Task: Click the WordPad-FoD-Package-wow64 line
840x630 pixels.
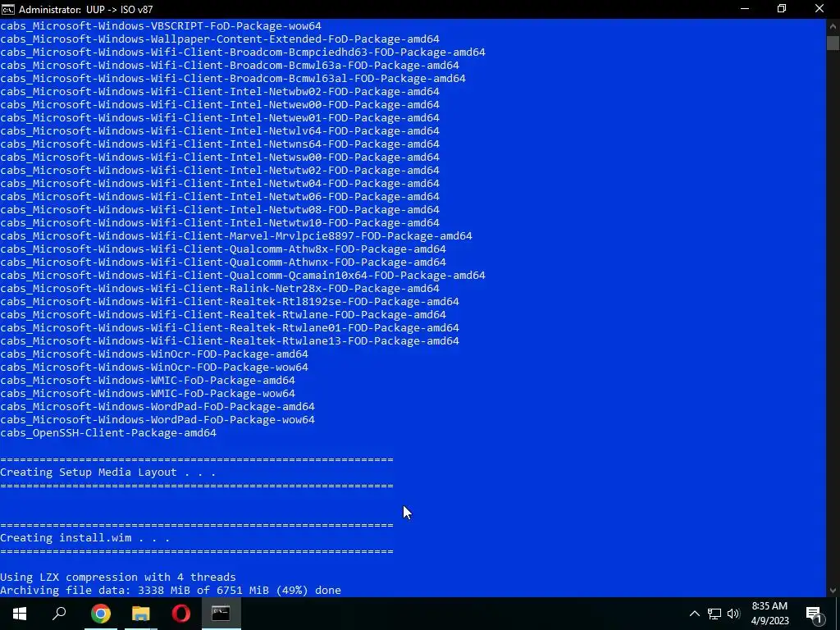Action: coord(157,420)
